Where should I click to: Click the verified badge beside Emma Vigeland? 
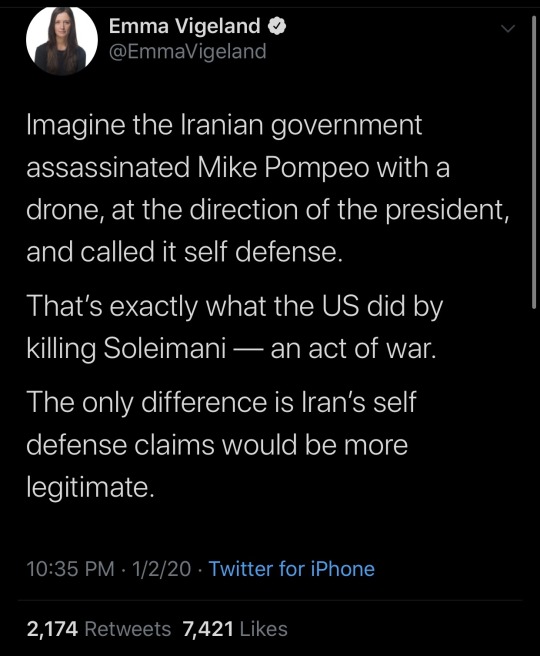click(276, 26)
